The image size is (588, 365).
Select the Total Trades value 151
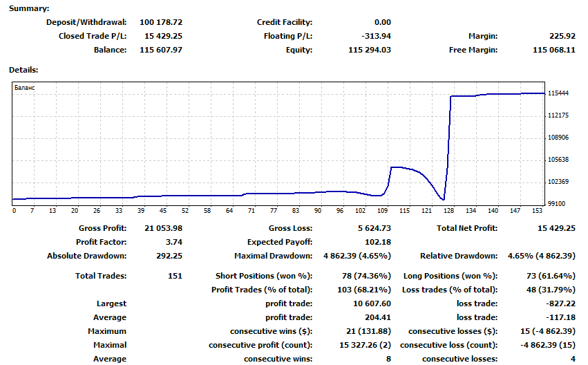point(175,276)
